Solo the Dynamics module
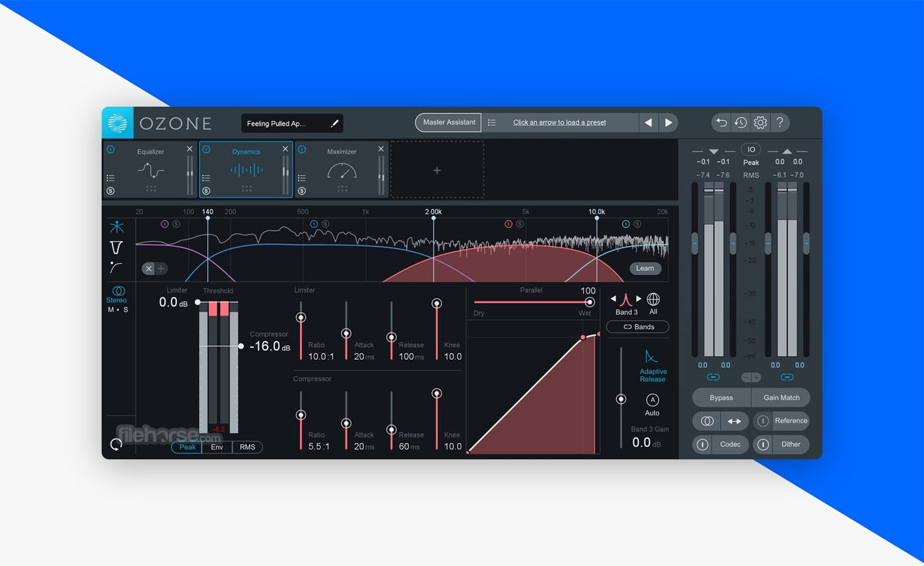924x566 pixels. coord(206,191)
